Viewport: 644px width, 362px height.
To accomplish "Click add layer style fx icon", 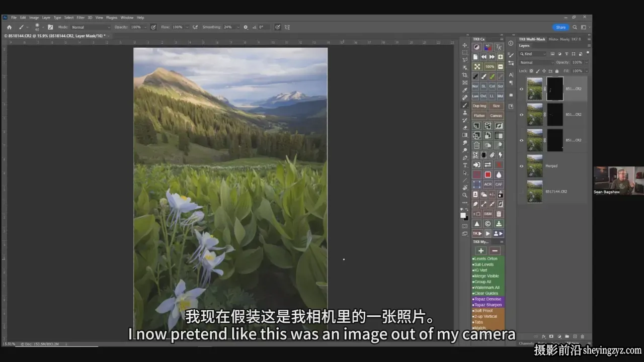I will click(x=544, y=336).
